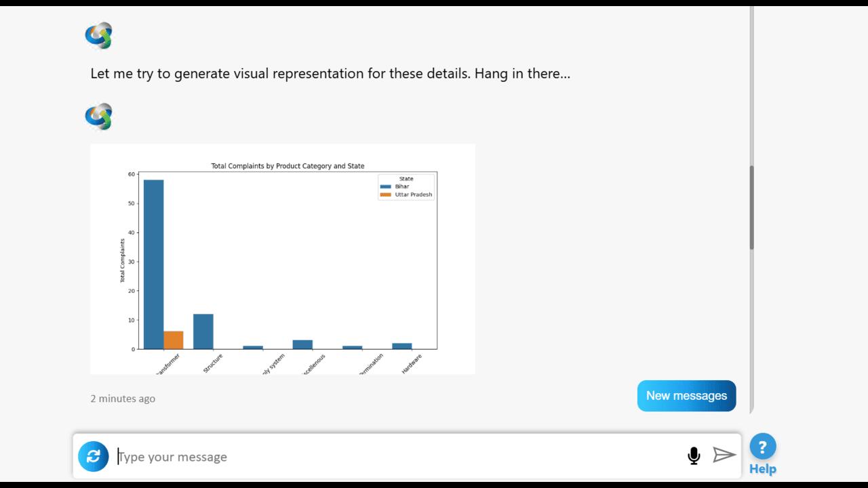868x488 pixels.
Task: Open the complaints bar chart image
Action: click(x=283, y=259)
